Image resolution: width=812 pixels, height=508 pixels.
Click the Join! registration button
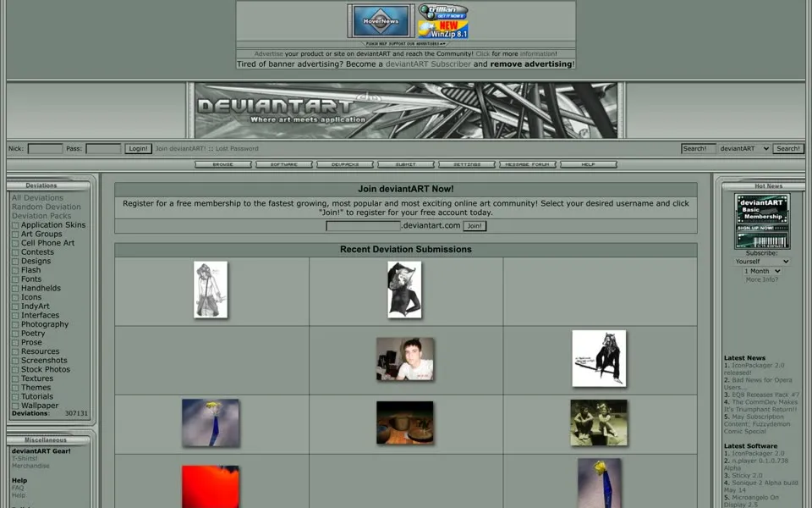475,226
